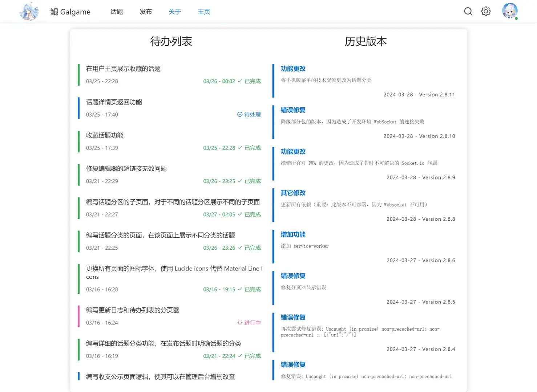Click the 进行中 status label
This screenshot has width=537, height=392.
pyautogui.click(x=253, y=323)
